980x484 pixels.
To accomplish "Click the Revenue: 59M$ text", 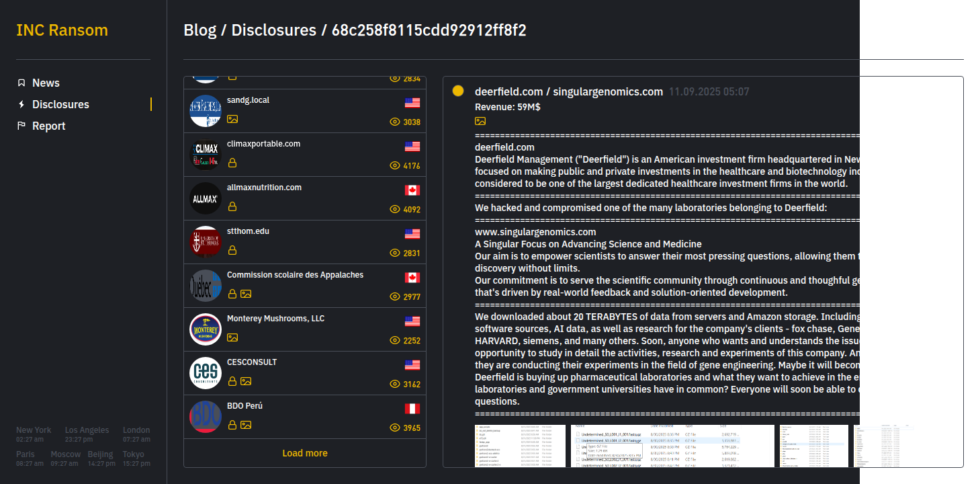I will [x=508, y=107].
